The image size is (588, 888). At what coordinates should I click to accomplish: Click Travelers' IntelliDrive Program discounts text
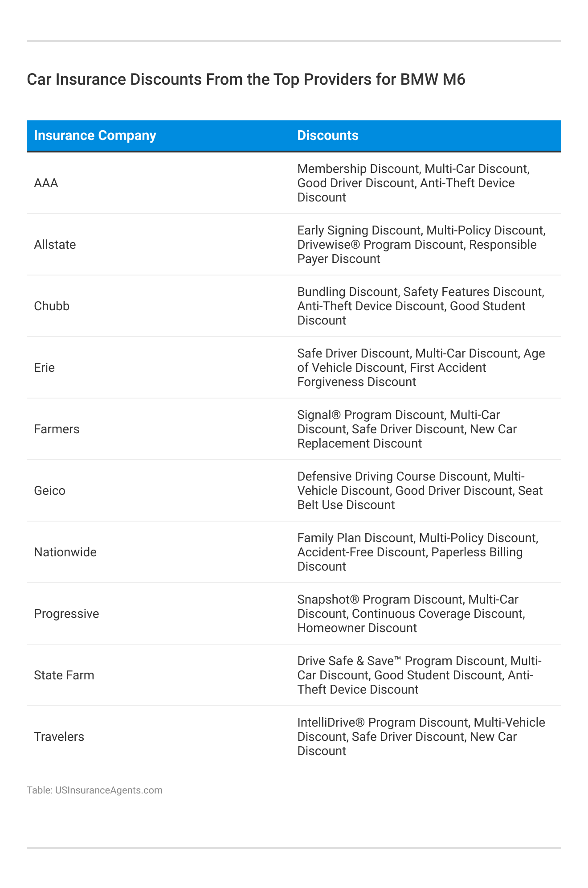point(421,737)
